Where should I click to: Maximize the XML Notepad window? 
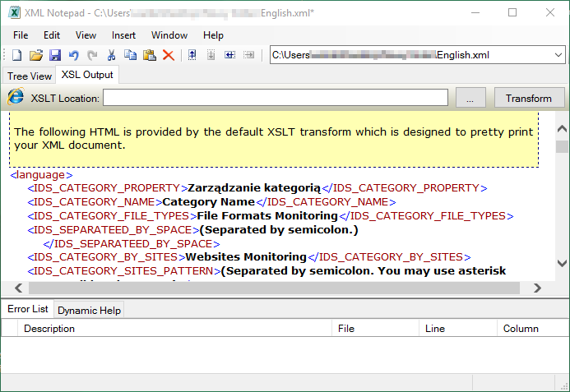click(512, 12)
